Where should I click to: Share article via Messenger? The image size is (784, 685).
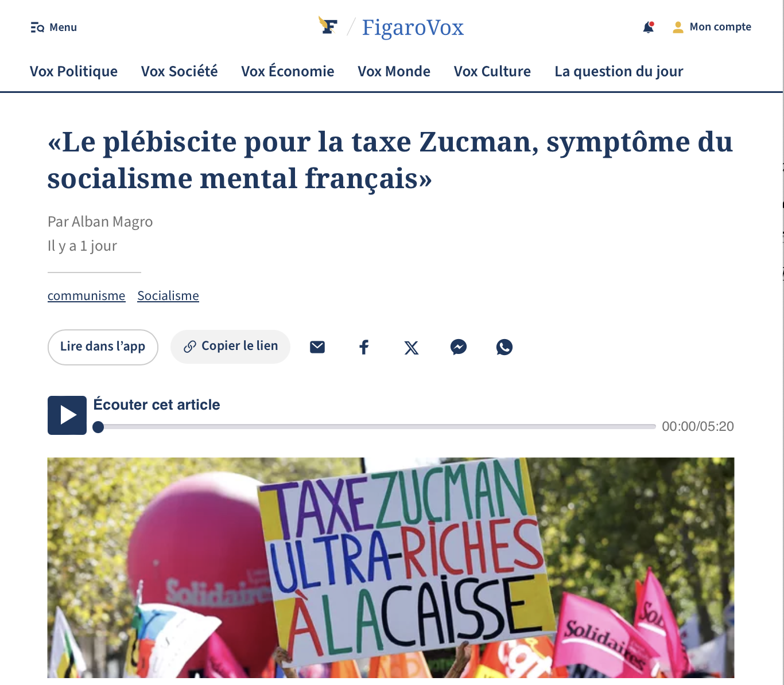[458, 347]
